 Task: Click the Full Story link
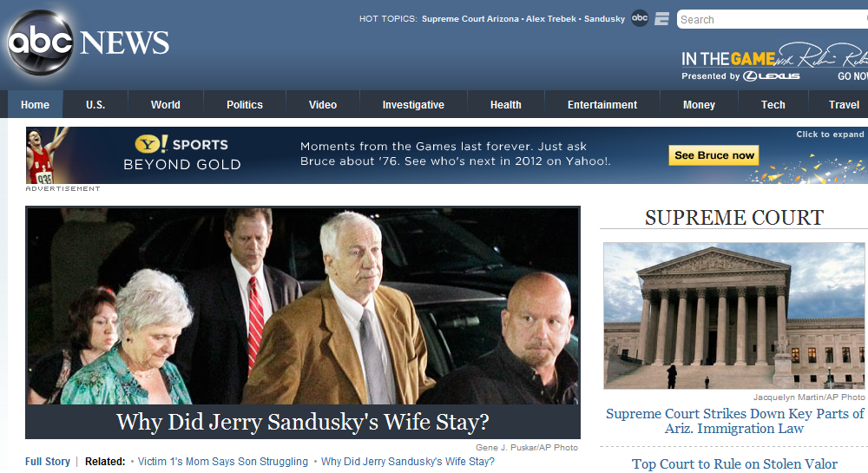coord(48,462)
